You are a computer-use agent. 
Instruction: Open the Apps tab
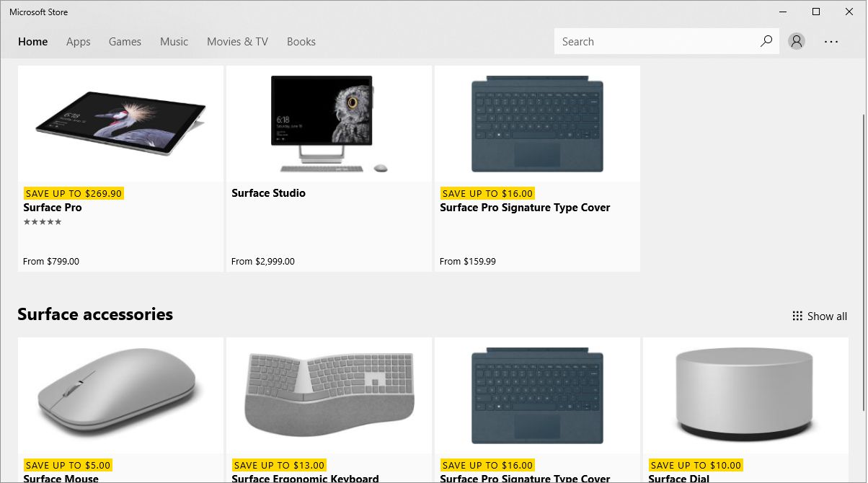pos(79,42)
